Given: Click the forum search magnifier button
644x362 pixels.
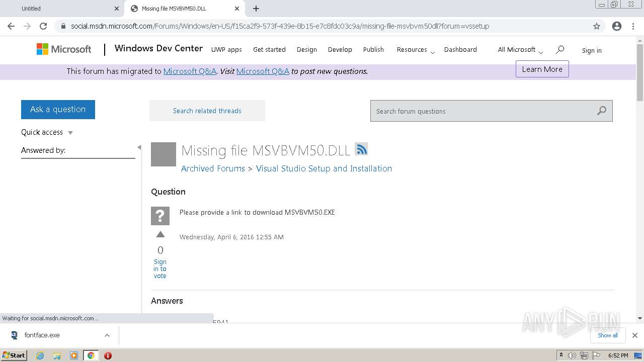Looking at the screenshot, I should tap(602, 111).
